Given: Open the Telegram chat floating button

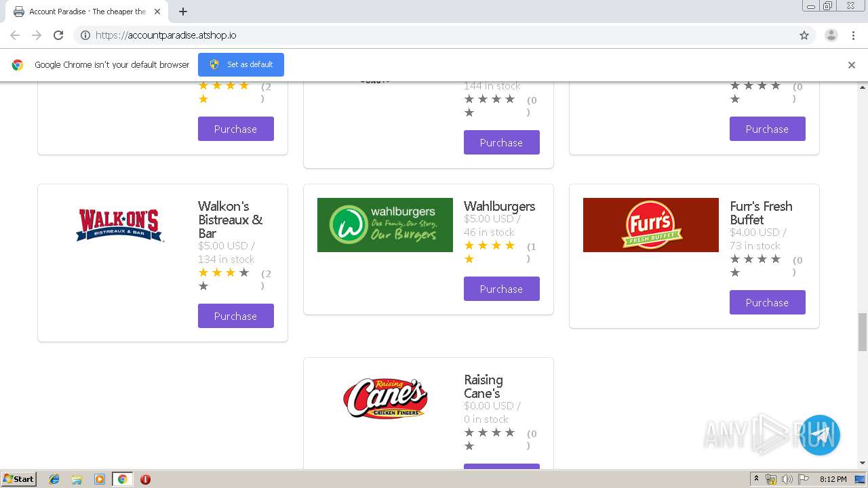Looking at the screenshot, I should point(820,435).
